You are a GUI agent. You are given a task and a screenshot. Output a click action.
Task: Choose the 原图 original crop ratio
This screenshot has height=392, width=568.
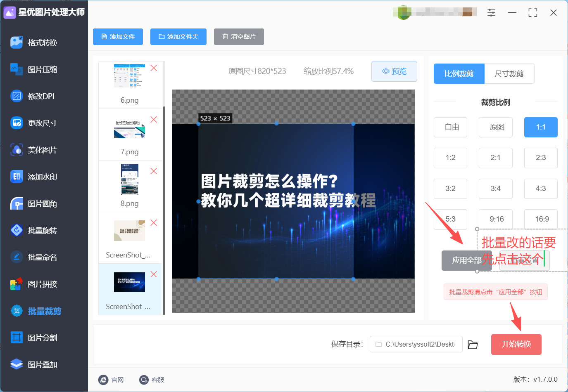point(496,127)
